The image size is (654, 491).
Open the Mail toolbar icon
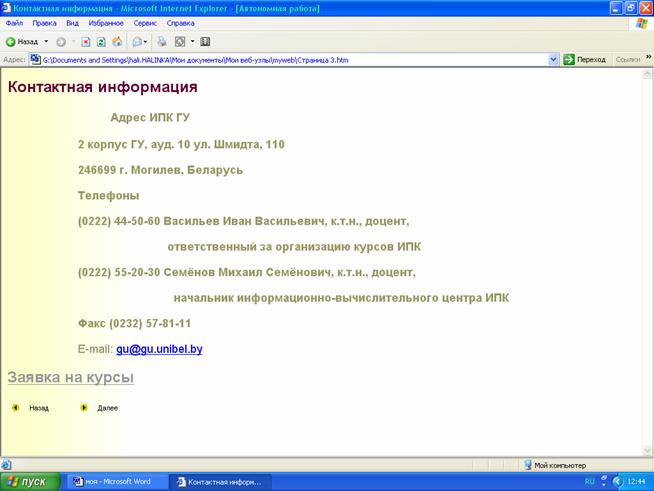tap(137, 42)
